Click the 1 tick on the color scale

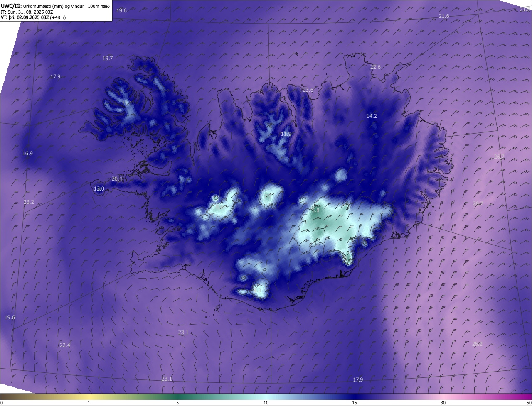pyautogui.click(x=89, y=403)
